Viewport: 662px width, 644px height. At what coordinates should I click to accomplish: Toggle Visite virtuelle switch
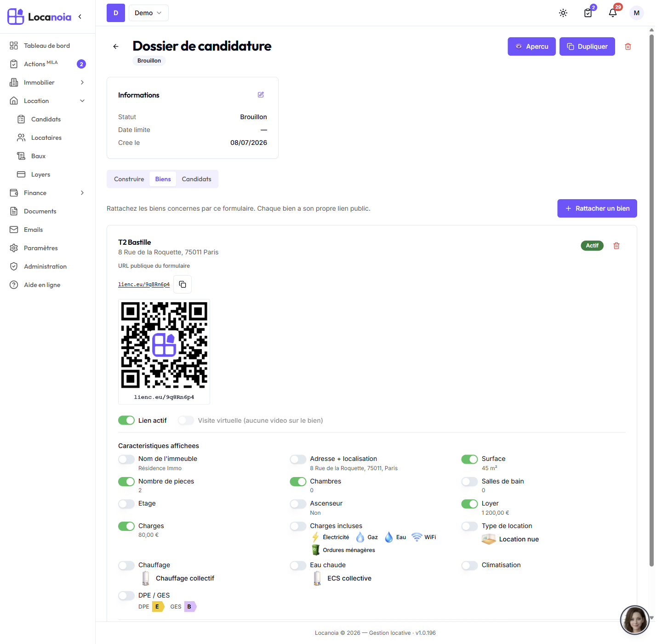[x=186, y=420]
